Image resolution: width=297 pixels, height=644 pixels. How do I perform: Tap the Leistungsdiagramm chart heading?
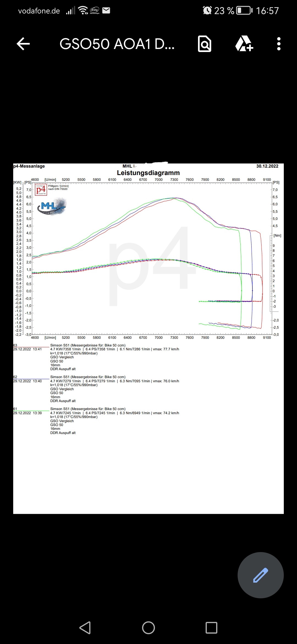[x=148, y=173]
